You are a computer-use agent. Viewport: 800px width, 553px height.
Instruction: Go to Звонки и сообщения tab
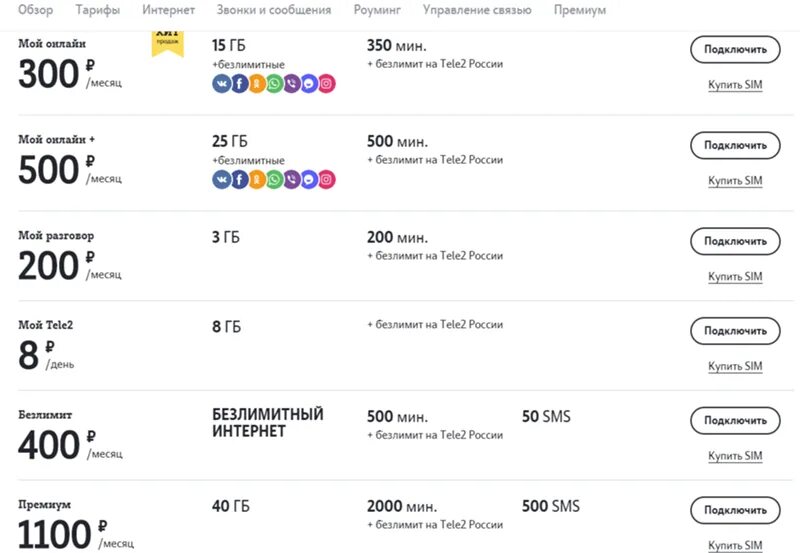point(274,10)
